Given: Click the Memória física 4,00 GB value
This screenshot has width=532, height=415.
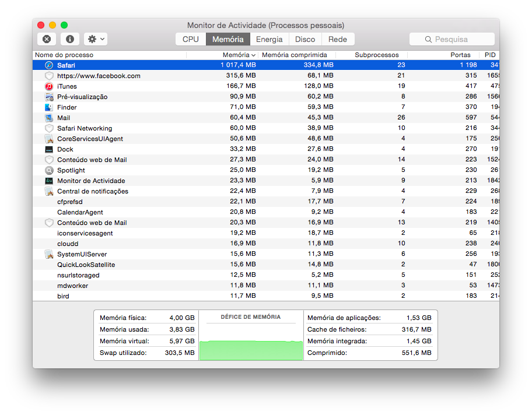Looking at the screenshot, I should click(x=182, y=318).
